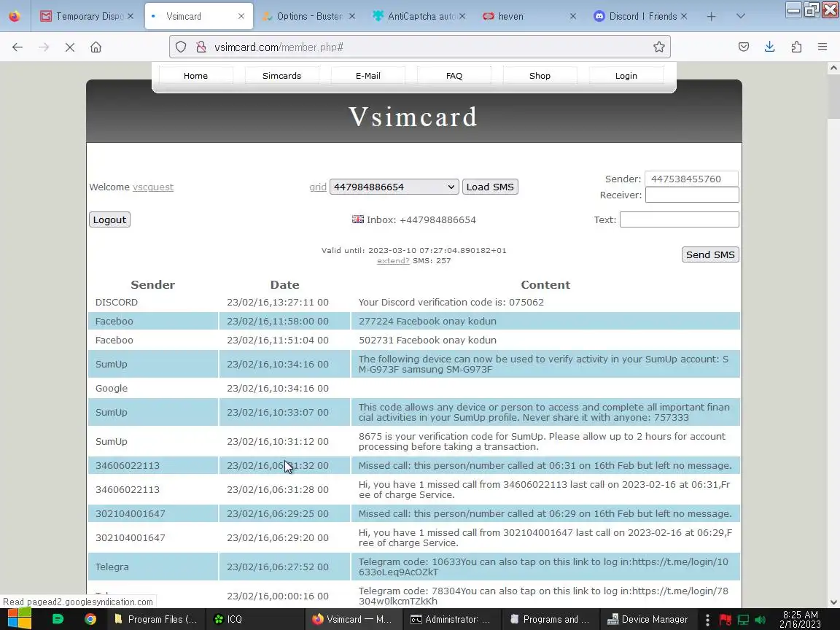
Task: Open the Chrome icon in the taskbar
Action: (x=90, y=619)
